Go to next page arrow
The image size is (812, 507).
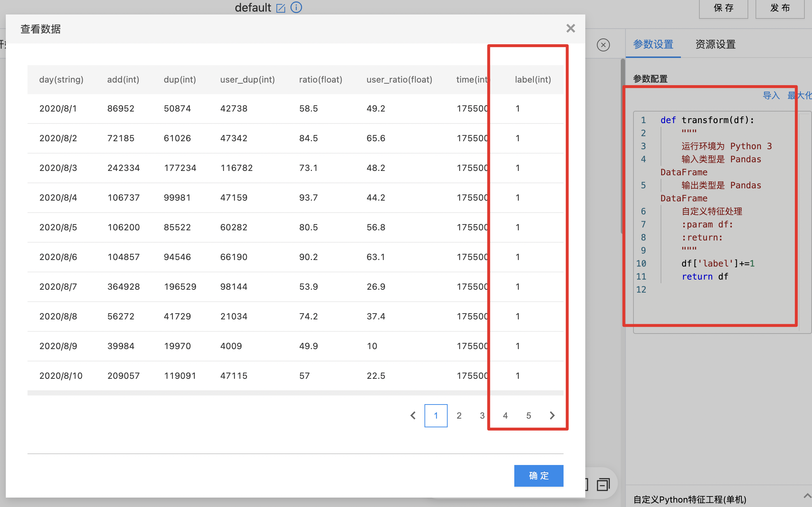tap(552, 415)
